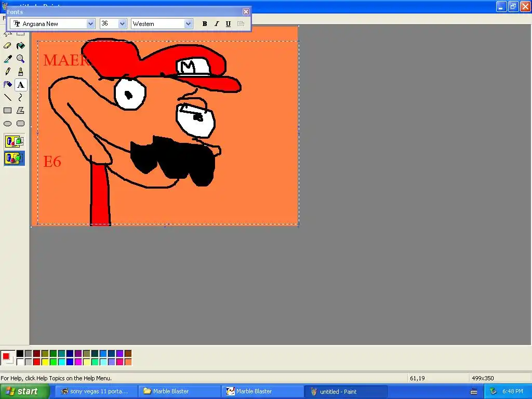Pick the hot pink swatch

click(x=120, y=362)
